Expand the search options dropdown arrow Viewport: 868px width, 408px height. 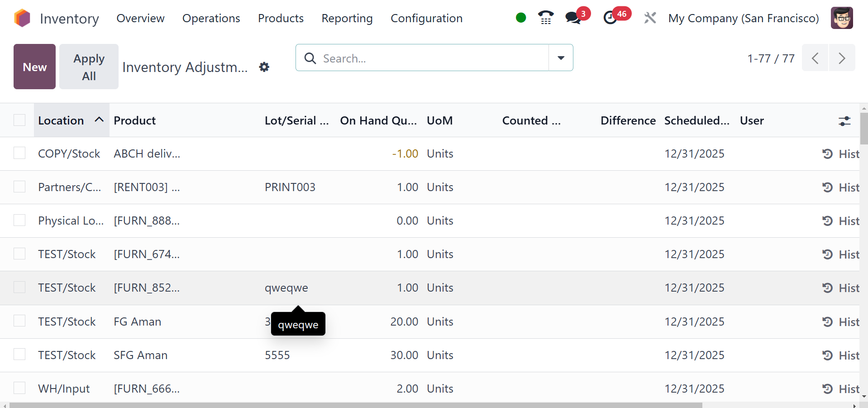[561, 58]
